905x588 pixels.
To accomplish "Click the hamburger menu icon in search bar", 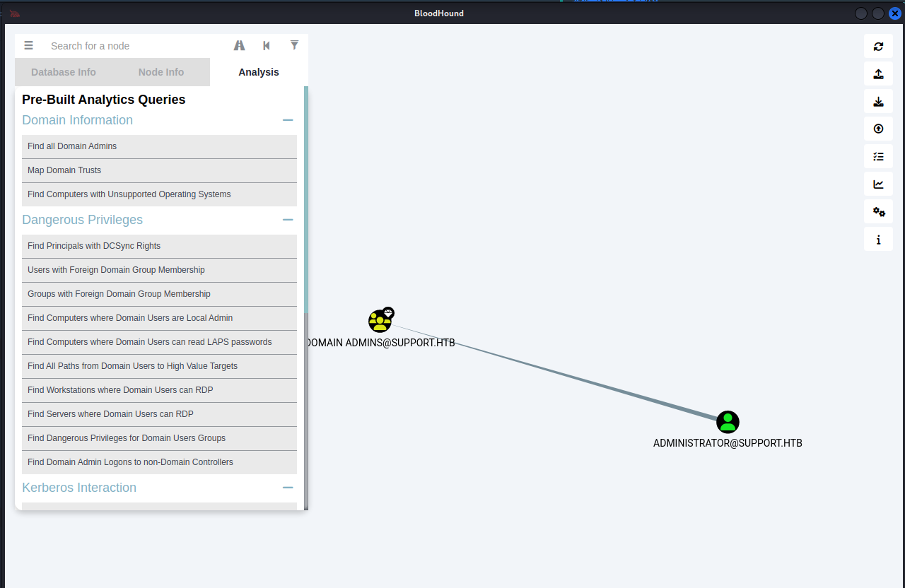I will (x=28, y=46).
